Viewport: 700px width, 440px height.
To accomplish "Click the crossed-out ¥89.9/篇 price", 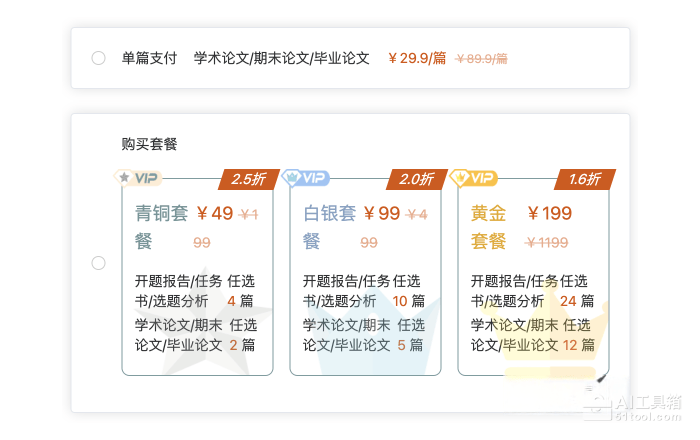I will coord(481,58).
